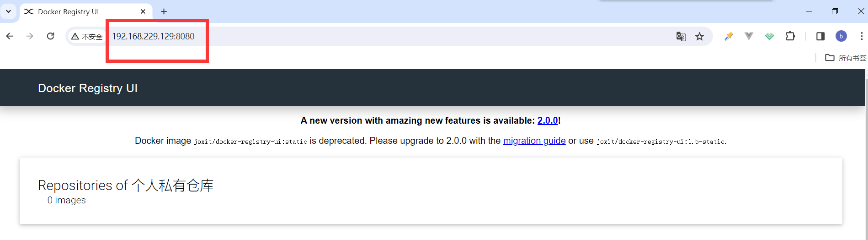
Task: Open the Extensions puzzle-piece menu
Action: 790,36
